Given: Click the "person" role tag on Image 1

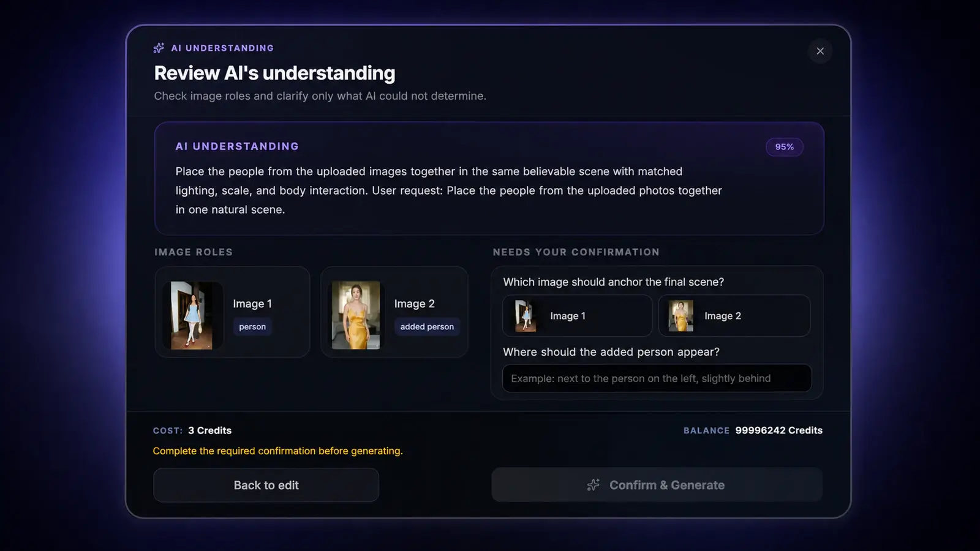Looking at the screenshot, I should click(x=252, y=327).
